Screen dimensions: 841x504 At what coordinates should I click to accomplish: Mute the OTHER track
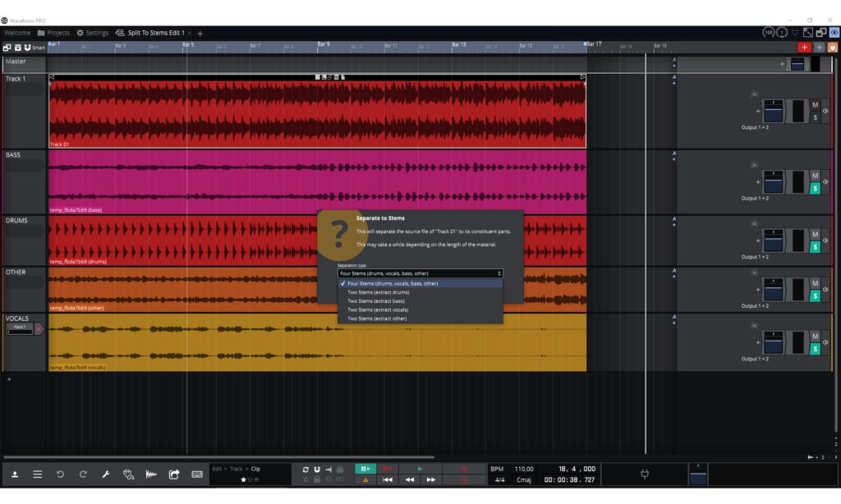point(816,283)
